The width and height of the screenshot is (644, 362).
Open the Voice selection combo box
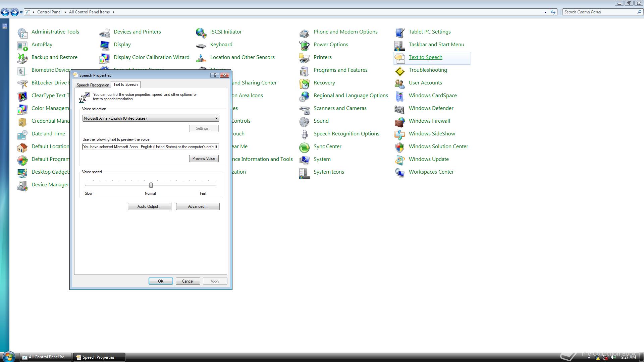click(x=151, y=118)
